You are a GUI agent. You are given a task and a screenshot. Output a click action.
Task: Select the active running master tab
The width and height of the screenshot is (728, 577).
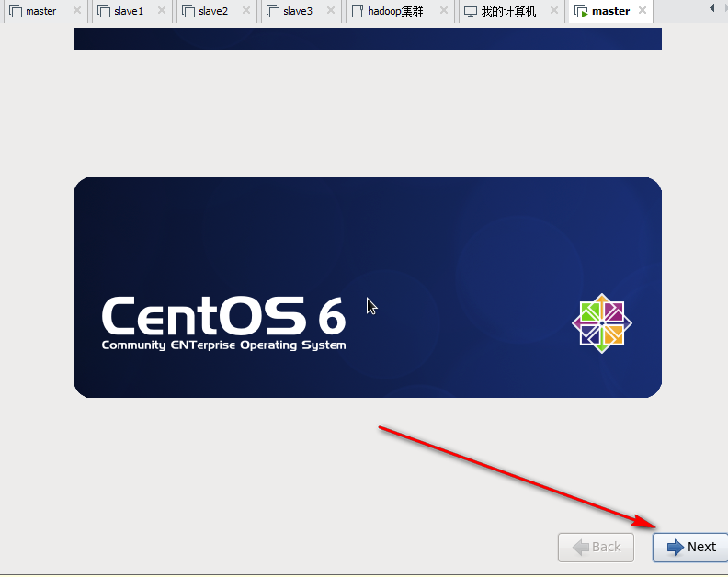click(x=610, y=11)
